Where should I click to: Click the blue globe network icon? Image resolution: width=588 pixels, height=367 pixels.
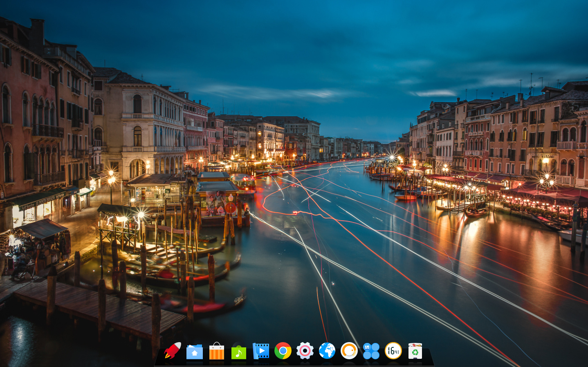tap(327, 351)
